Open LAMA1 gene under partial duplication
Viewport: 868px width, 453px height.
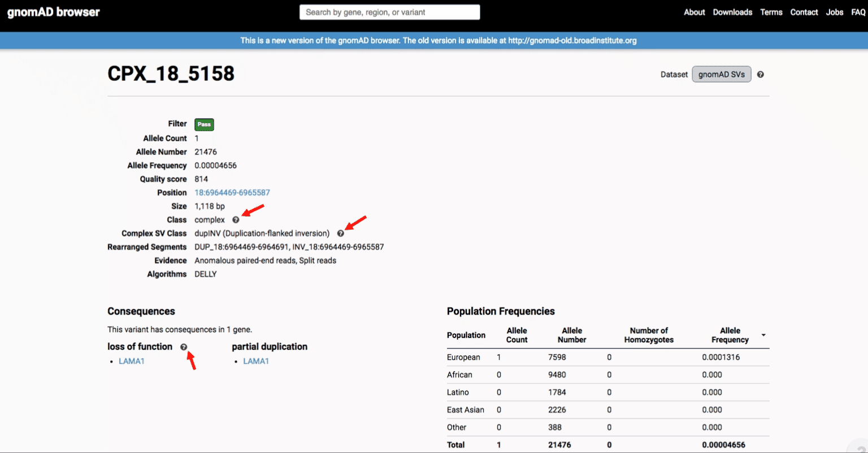[256, 361]
